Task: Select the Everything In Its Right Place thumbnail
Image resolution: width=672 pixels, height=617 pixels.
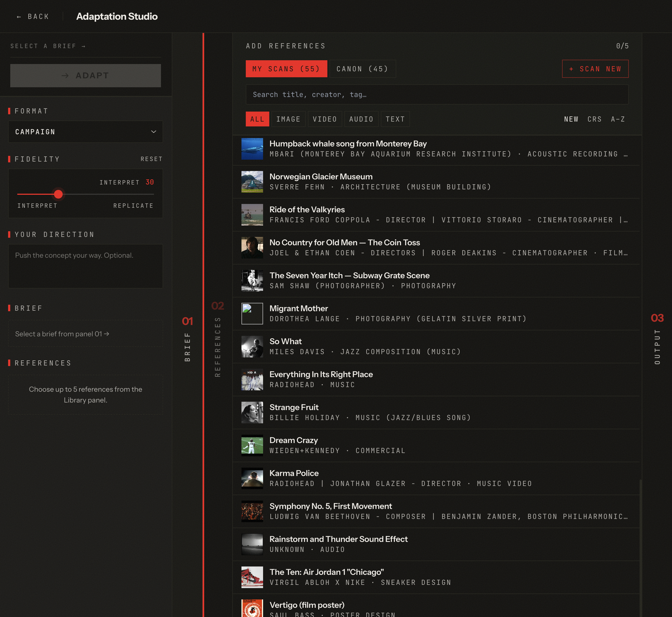Action: point(252,380)
